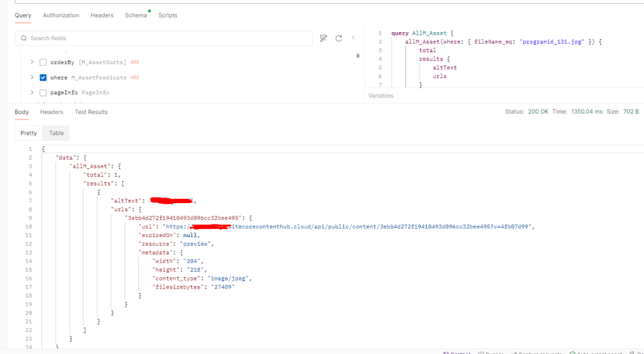Screen dimensions: 644x354
Task: Click the "resource": "preview" line
Action: (176, 244)
